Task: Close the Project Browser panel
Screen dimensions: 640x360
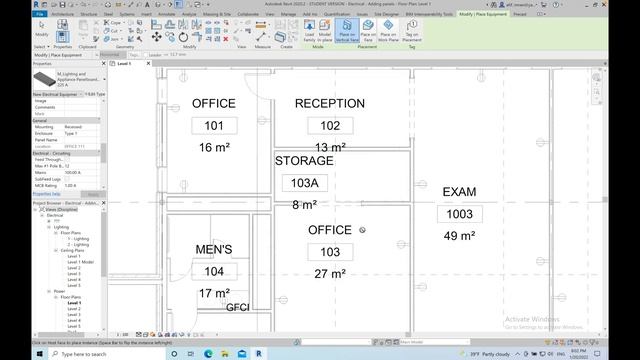Action: pos(103,203)
